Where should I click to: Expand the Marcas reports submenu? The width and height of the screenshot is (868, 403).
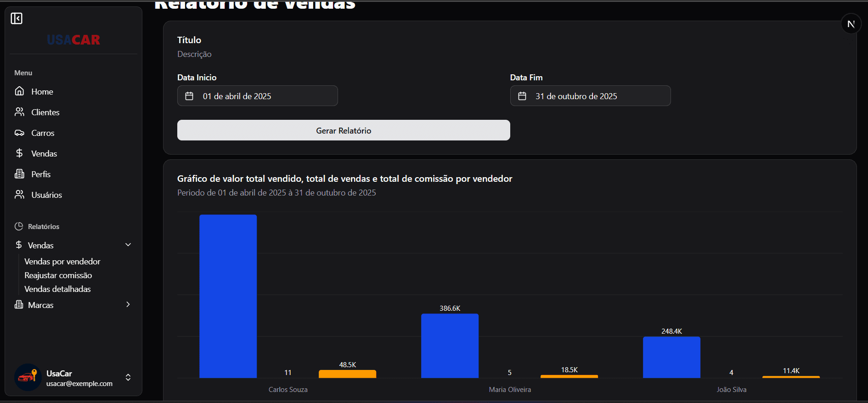tap(128, 305)
